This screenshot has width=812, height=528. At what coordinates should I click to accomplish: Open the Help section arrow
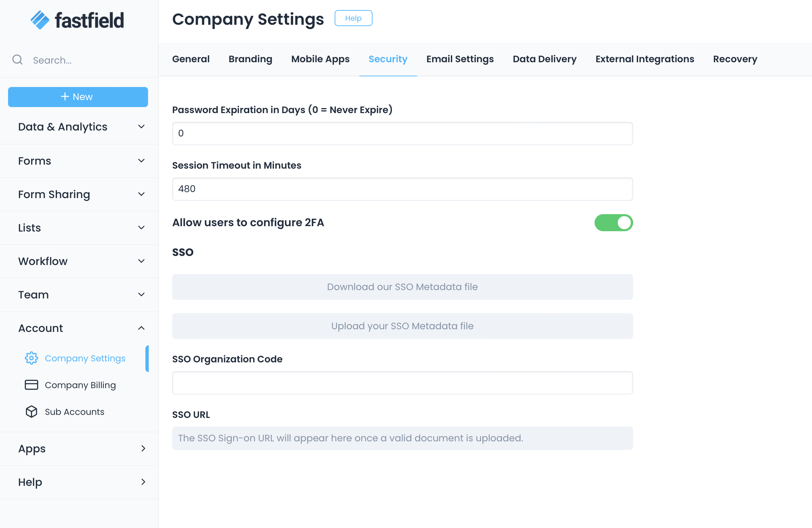click(143, 482)
